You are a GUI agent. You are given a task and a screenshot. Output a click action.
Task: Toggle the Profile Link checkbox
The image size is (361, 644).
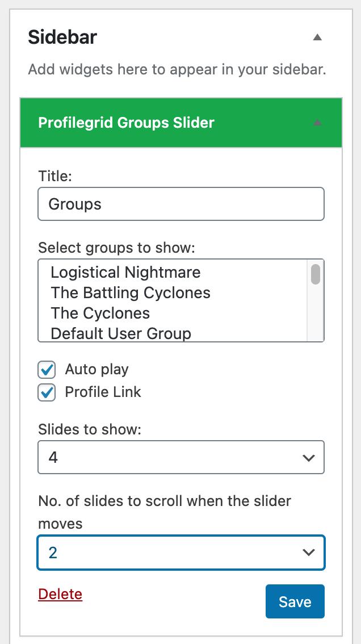(47, 392)
